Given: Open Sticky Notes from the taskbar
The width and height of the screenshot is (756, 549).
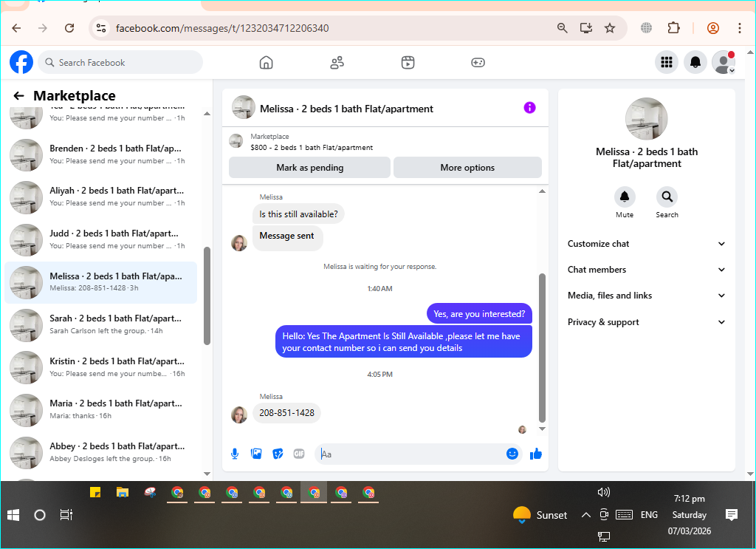Looking at the screenshot, I should (x=95, y=492).
